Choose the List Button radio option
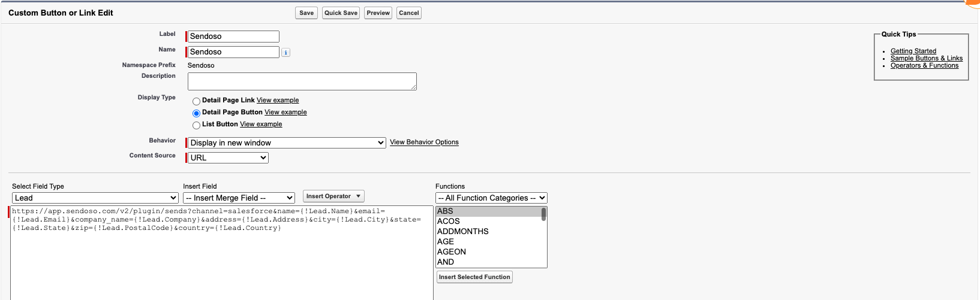Viewport: 980px width, 300px height. 196,125
